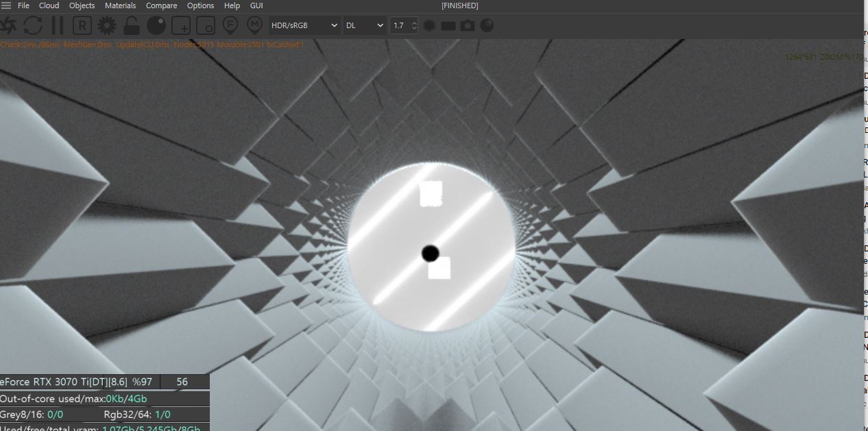This screenshot has width=868, height=431.
Task: Open render settings with the gear icon
Action: (107, 26)
